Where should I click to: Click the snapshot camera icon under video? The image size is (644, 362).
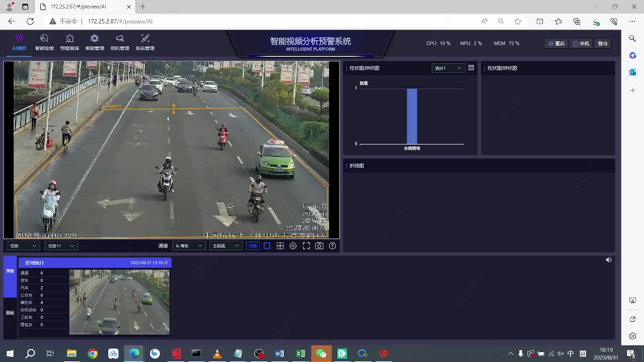point(319,246)
